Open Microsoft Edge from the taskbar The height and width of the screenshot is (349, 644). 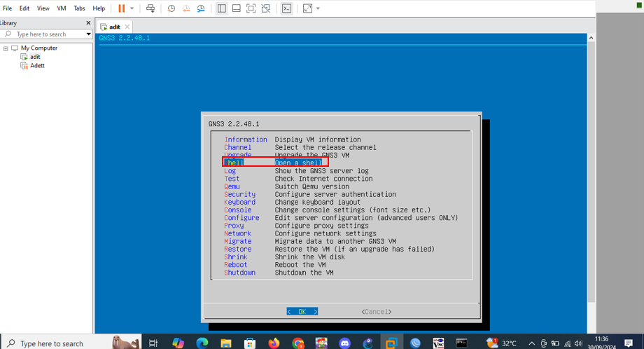pyautogui.click(x=202, y=343)
